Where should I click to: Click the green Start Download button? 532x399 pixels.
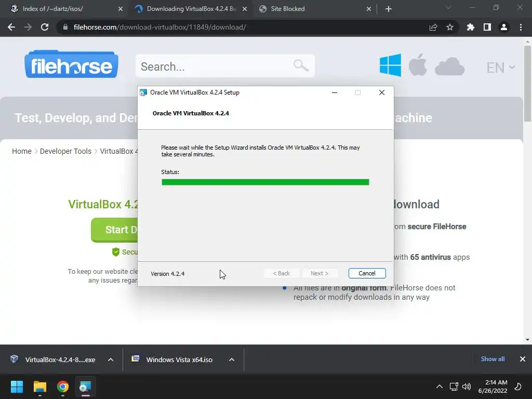coord(114,230)
